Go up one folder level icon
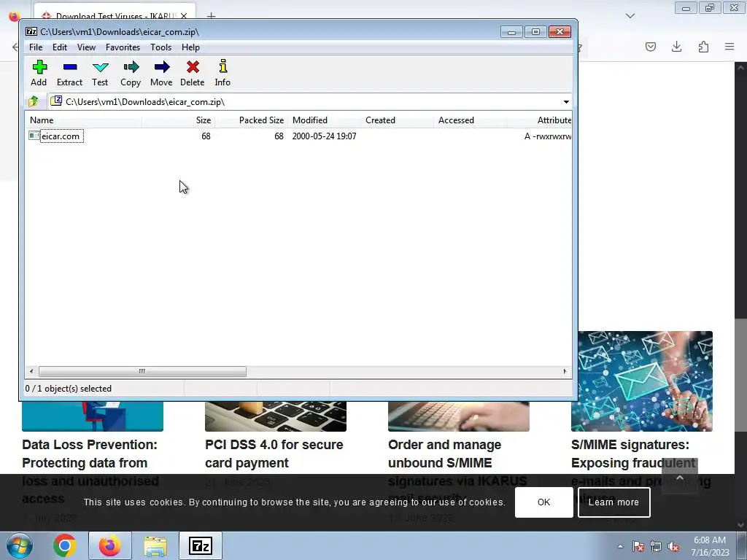This screenshot has width=747, height=560. pos(34,101)
